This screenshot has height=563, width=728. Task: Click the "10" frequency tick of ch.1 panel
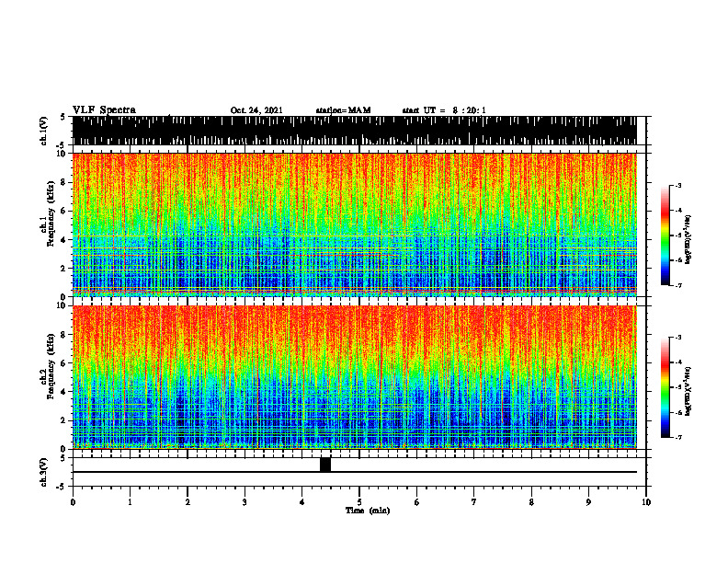(x=63, y=154)
